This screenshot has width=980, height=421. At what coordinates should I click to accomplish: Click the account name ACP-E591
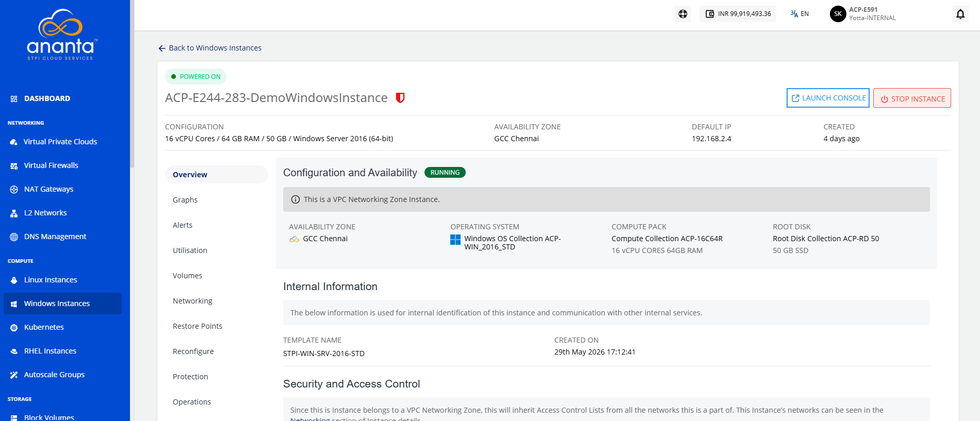coord(863,9)
